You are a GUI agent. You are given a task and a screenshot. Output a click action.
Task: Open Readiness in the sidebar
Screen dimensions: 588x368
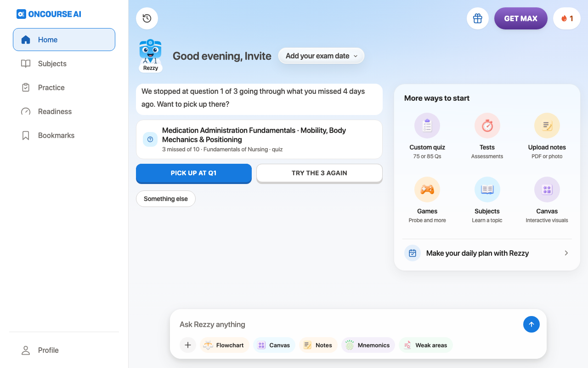click(64, 111)
